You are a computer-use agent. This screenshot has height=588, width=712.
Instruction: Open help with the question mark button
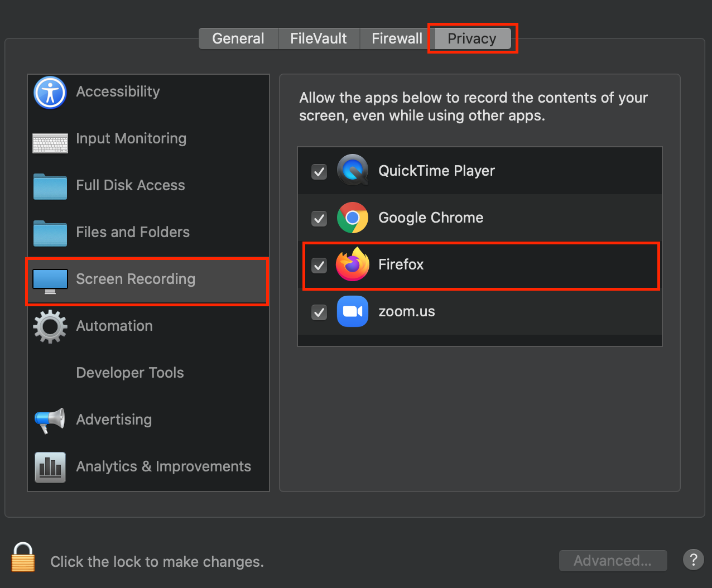point(694,560)
